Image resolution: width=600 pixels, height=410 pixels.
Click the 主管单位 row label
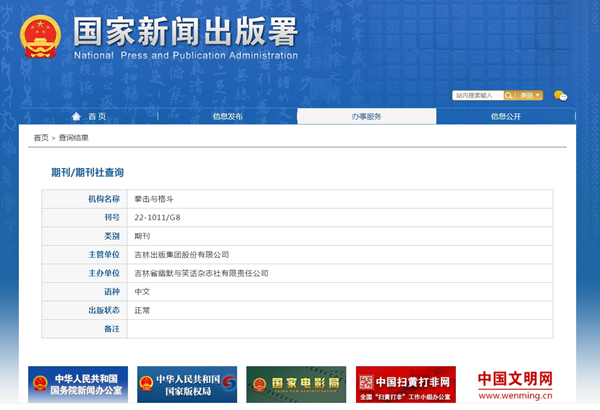pos(104,255)
